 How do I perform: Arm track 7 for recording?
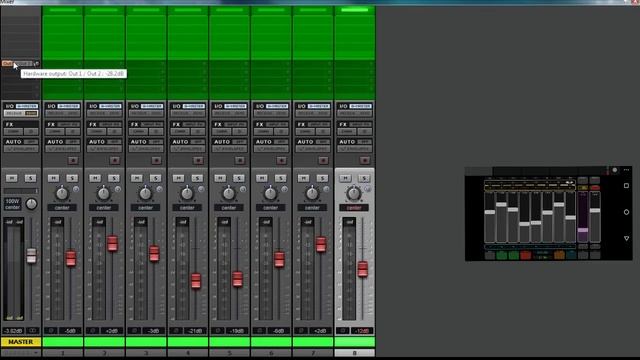pos(323,160)
